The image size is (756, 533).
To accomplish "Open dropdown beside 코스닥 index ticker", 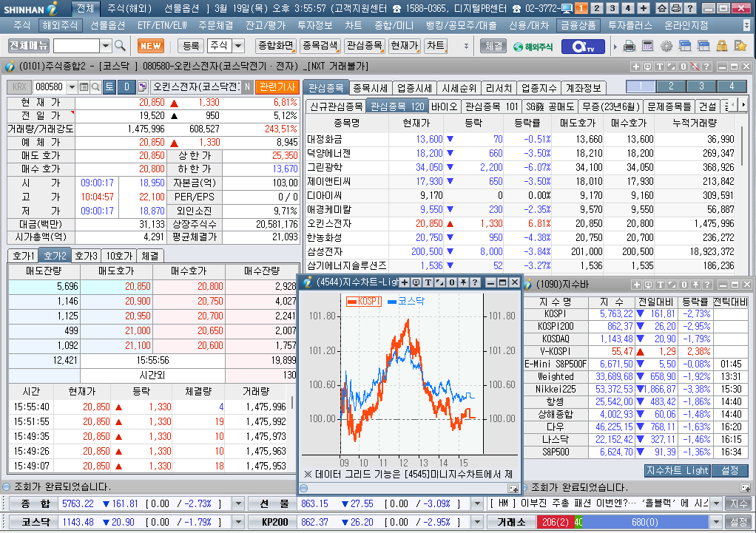I will 237,522.
